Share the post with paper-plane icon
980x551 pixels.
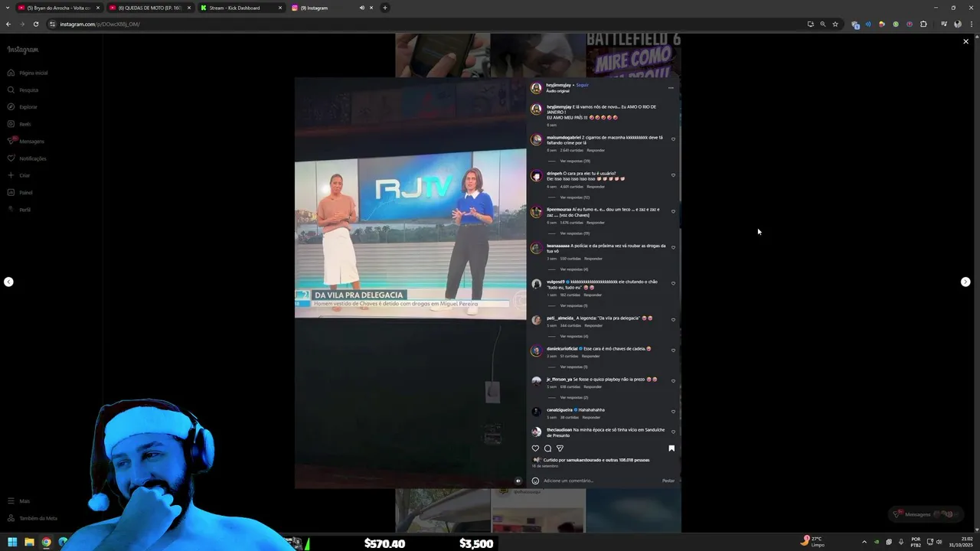tap(560, 448)
